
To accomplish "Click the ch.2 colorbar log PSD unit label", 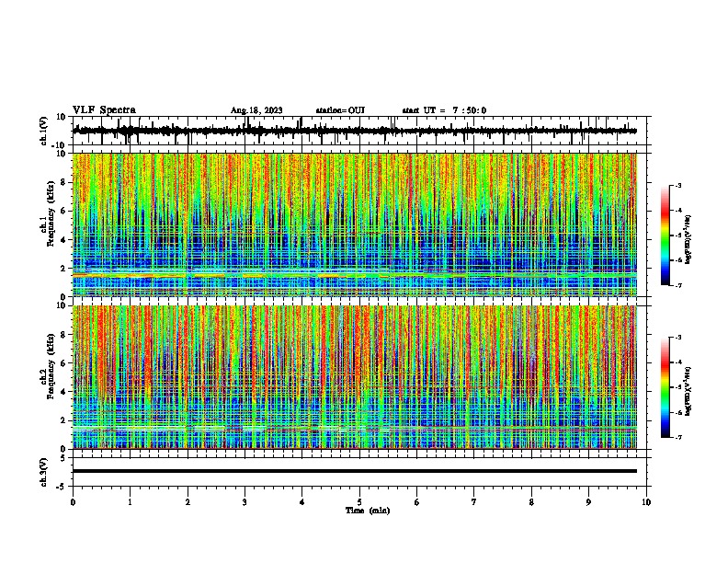I will [688, 391].
